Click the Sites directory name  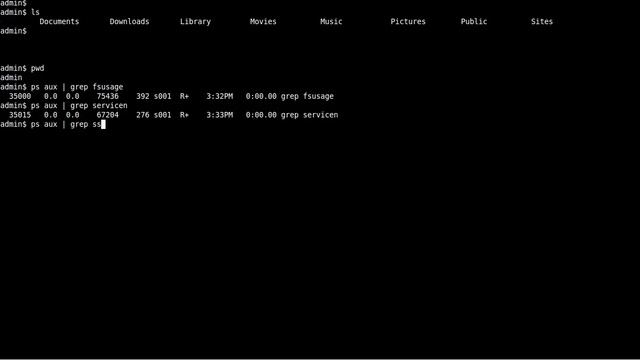click(542, 22)
